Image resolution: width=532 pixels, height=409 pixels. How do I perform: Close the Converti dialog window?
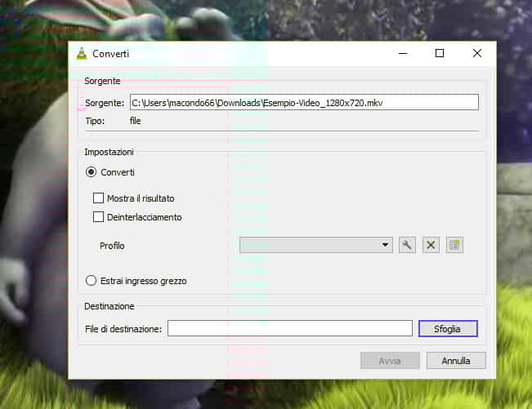477,54
